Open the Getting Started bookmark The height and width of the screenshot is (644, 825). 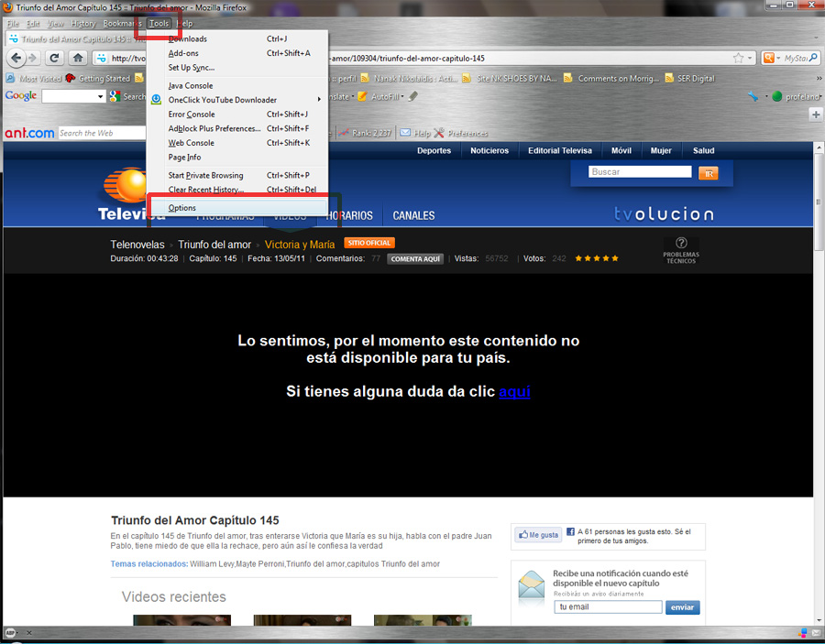(x=98, y=79)
